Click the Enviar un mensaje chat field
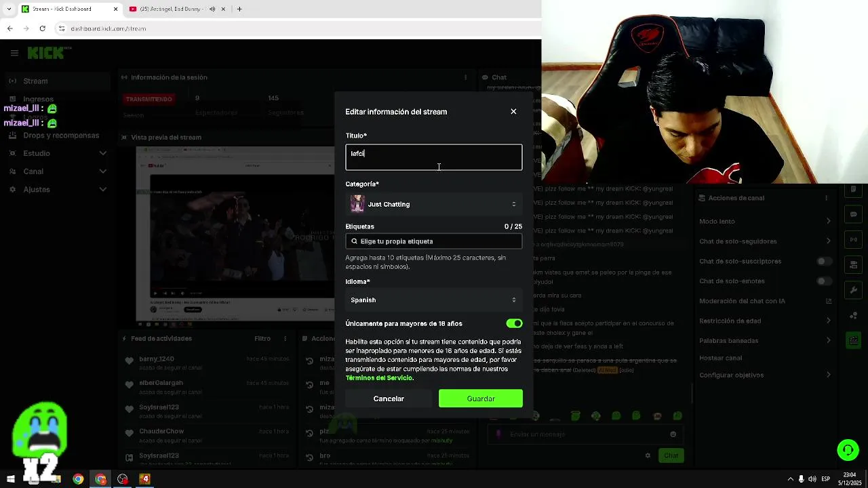The width and height of the screenshot is (868, 488). tap(585, 434)
